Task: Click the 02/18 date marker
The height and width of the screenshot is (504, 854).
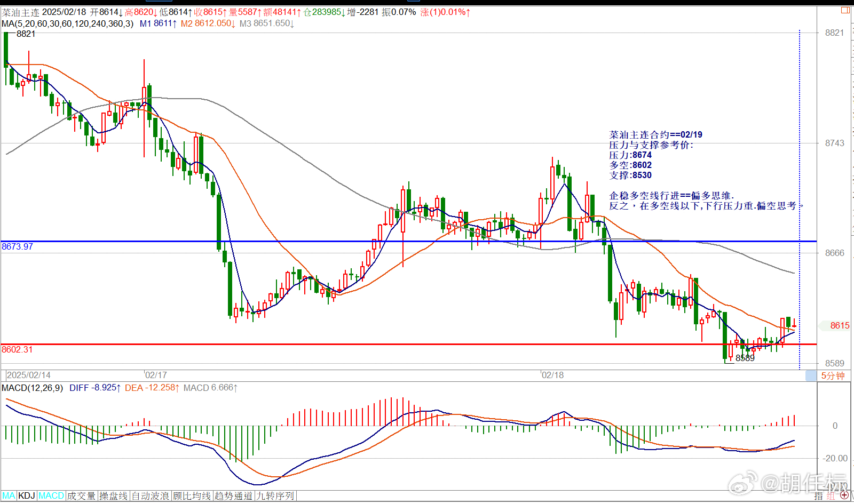Action: [x=553, y=375]
